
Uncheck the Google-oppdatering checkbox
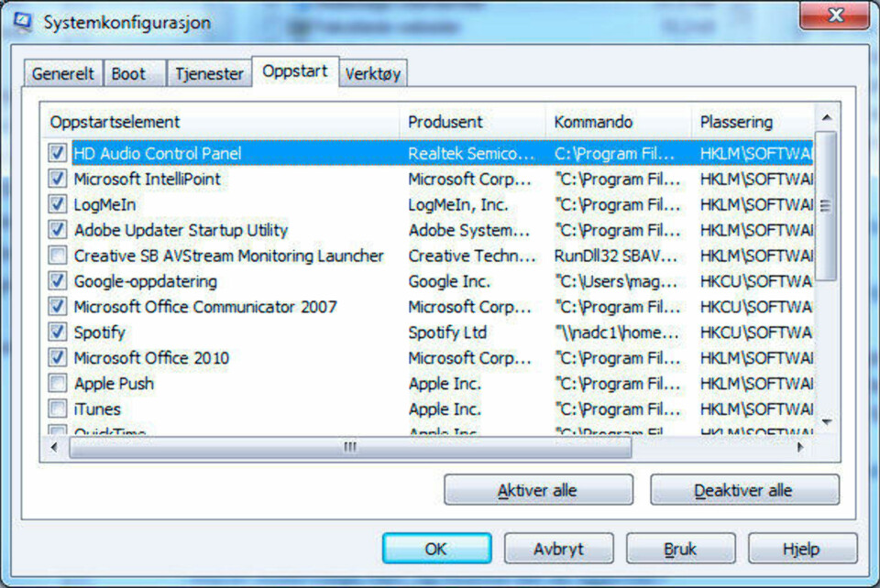[x=57, y=281]
